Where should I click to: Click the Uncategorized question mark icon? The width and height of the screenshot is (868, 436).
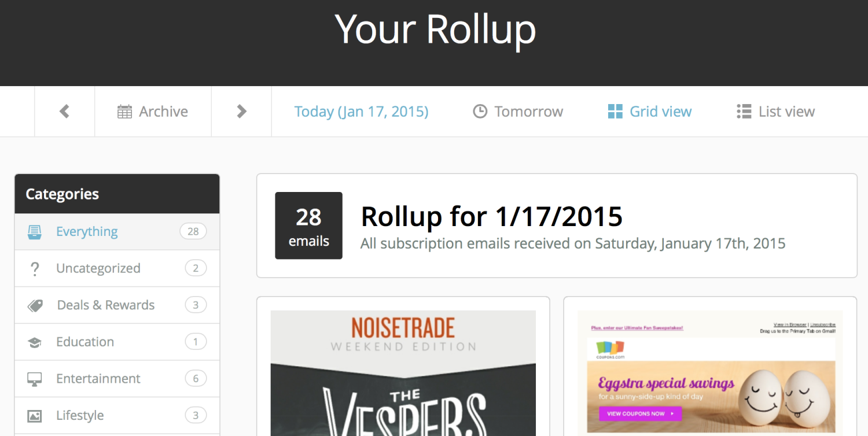click(35, 269)
